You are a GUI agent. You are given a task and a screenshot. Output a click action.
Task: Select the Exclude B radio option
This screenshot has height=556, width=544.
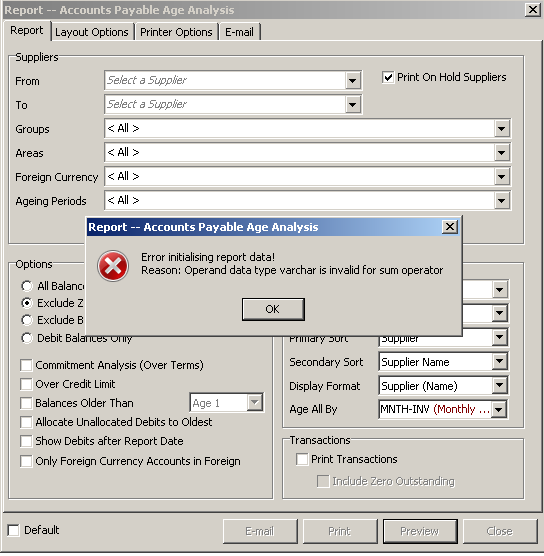(27, 320)
